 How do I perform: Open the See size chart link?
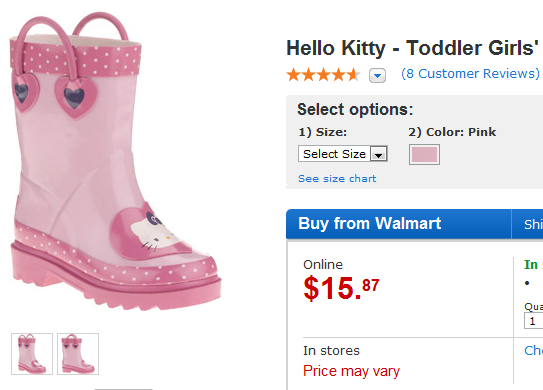(x=337, y=179)
